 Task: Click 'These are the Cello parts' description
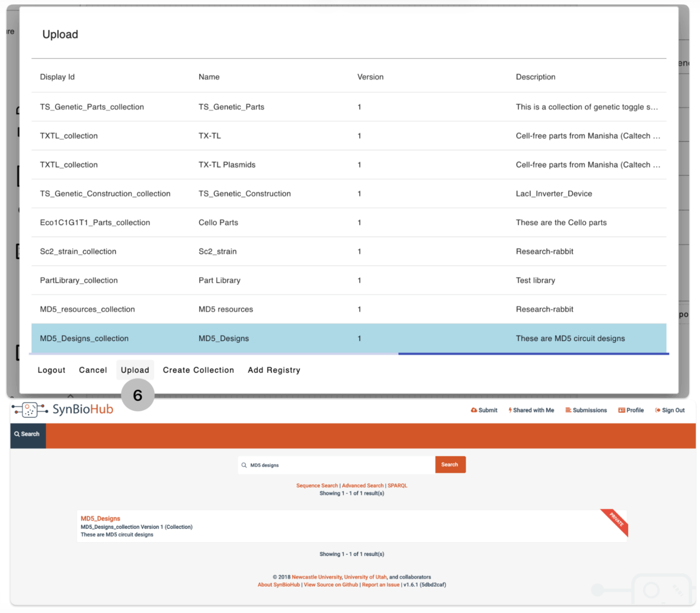tap(561, 222)
